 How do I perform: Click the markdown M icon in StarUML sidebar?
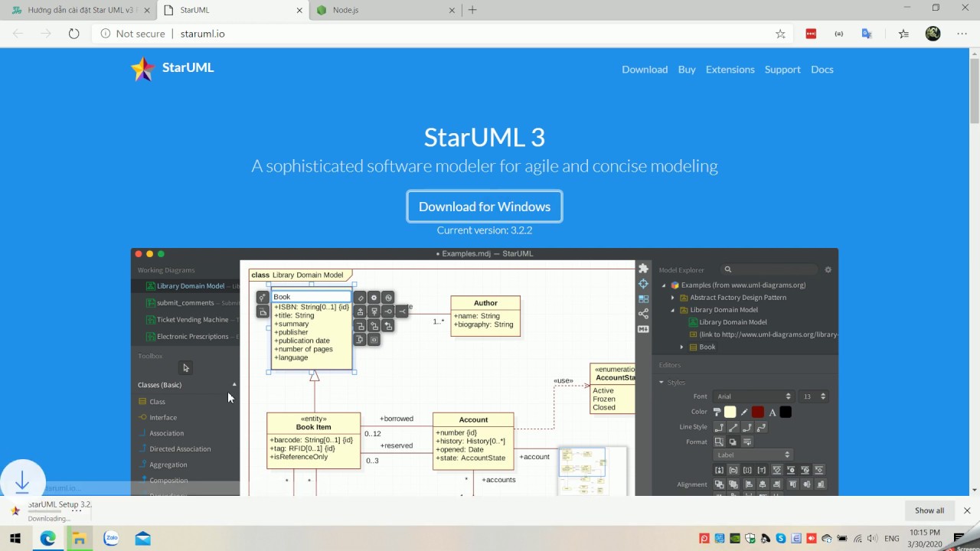643,329
